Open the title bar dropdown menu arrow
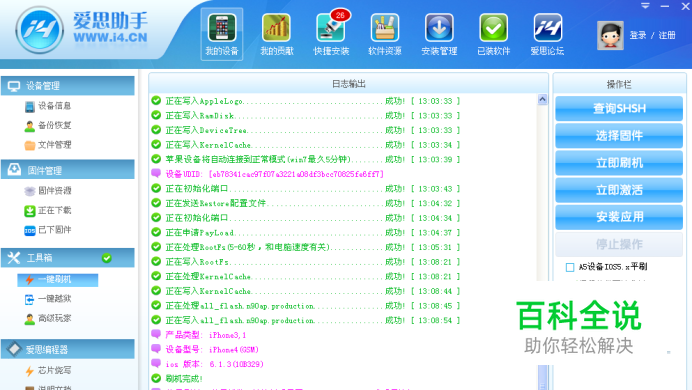 [645, 6]
